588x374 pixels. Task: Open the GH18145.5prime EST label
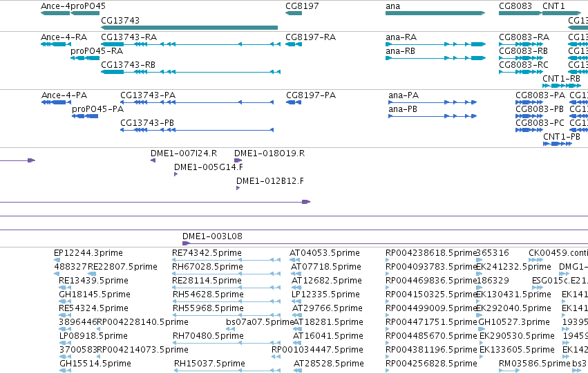95,295
